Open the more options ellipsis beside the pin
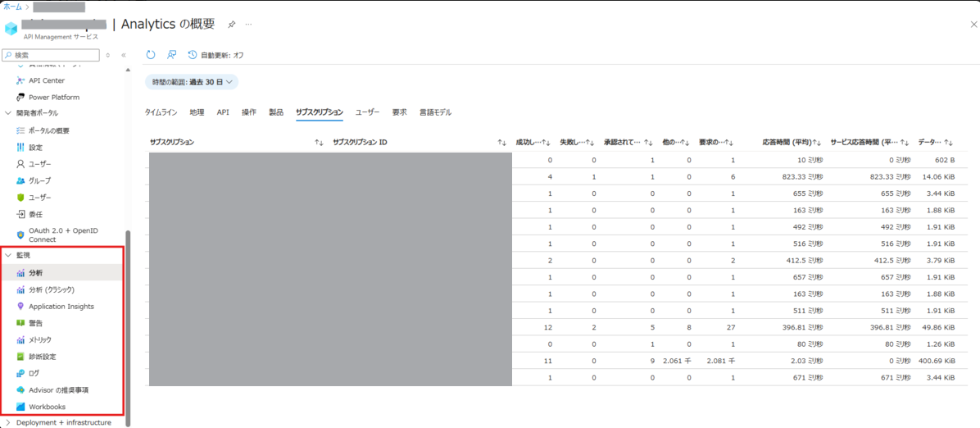 click(249, 24)
